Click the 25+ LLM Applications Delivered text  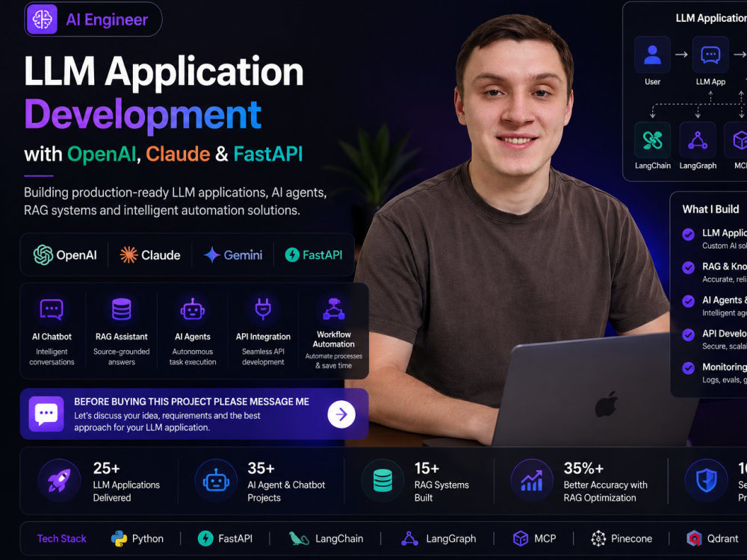coord(126,482)
